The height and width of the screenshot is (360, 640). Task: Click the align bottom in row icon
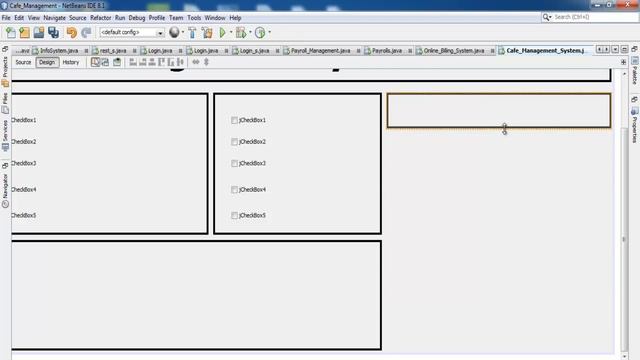coord(171,62)
